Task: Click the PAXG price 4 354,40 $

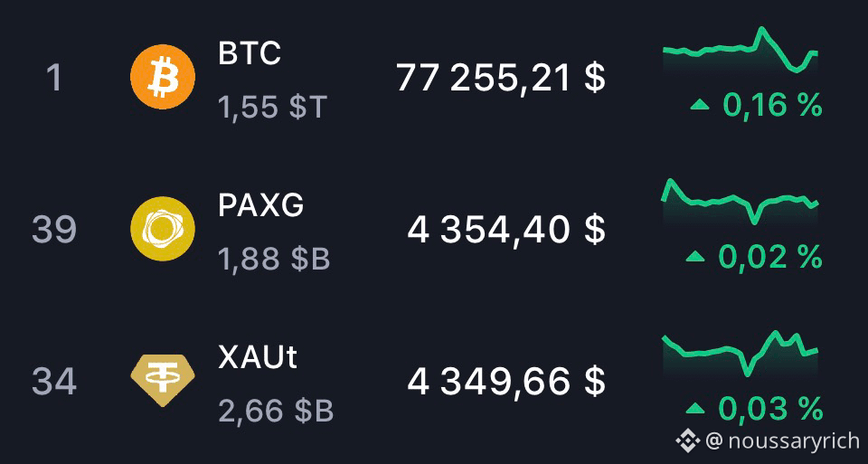Action: coord(506,229)
